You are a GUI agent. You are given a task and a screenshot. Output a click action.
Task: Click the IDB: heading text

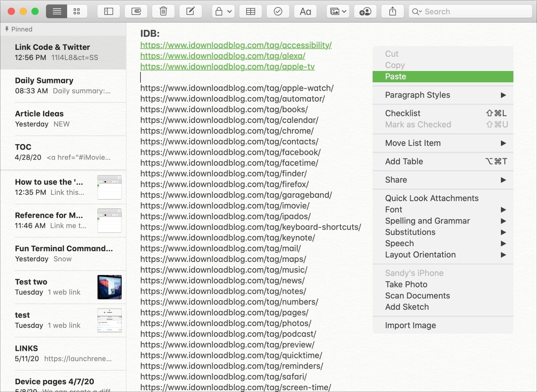tap(150, 33)
